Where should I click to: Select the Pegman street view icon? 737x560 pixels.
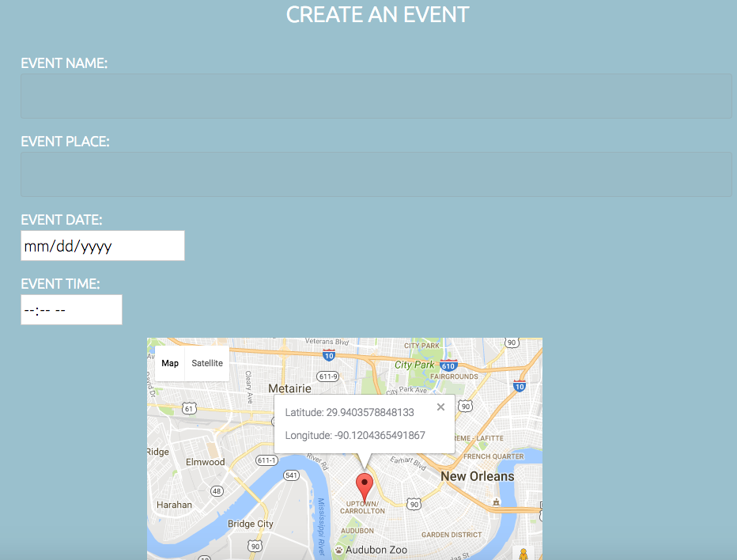click(523, 554)
